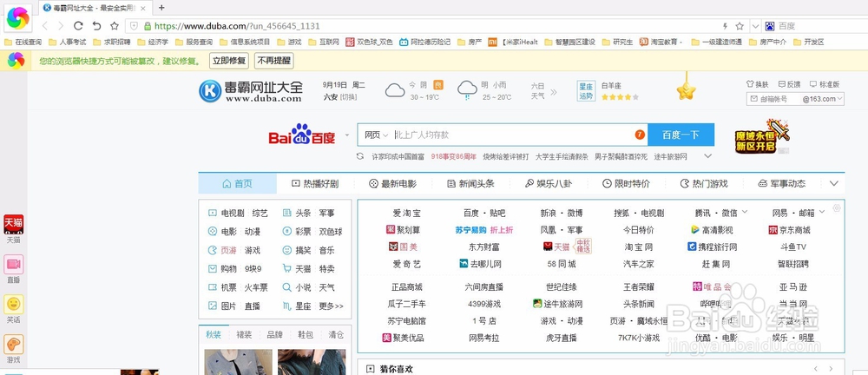Open the search engine switch arrow beside Baidu logo

pyautogui.click(x=347, y=135)
